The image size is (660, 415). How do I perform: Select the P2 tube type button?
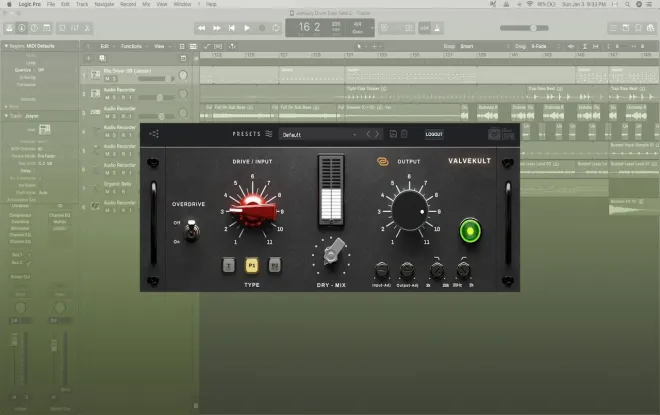coord(274,266)
